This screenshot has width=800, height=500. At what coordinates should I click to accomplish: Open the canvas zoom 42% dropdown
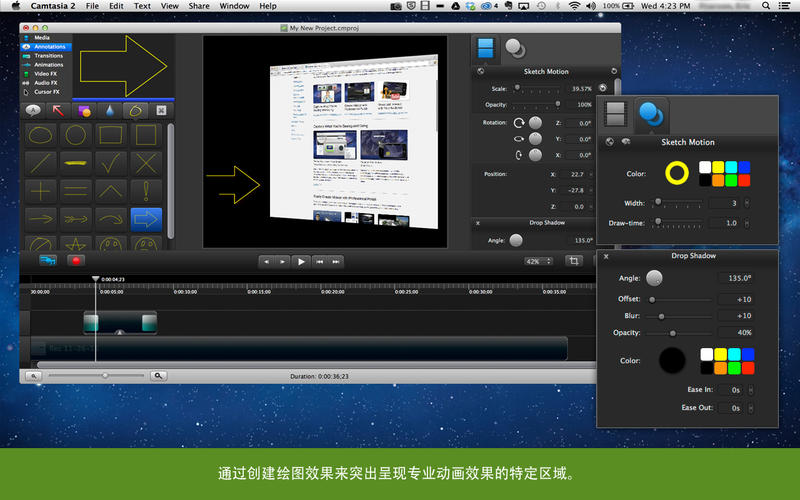(x=538, y=261)
